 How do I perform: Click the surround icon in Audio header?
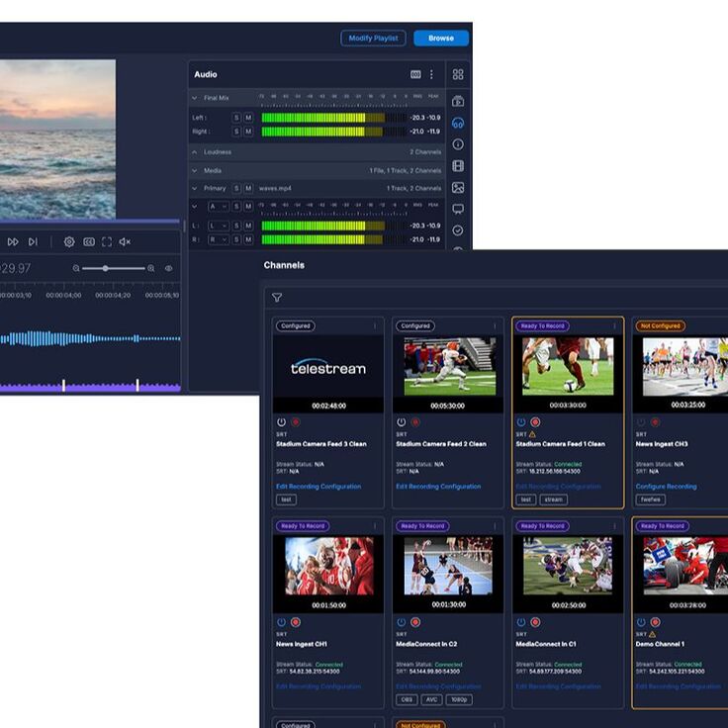(x=415, y=74)
